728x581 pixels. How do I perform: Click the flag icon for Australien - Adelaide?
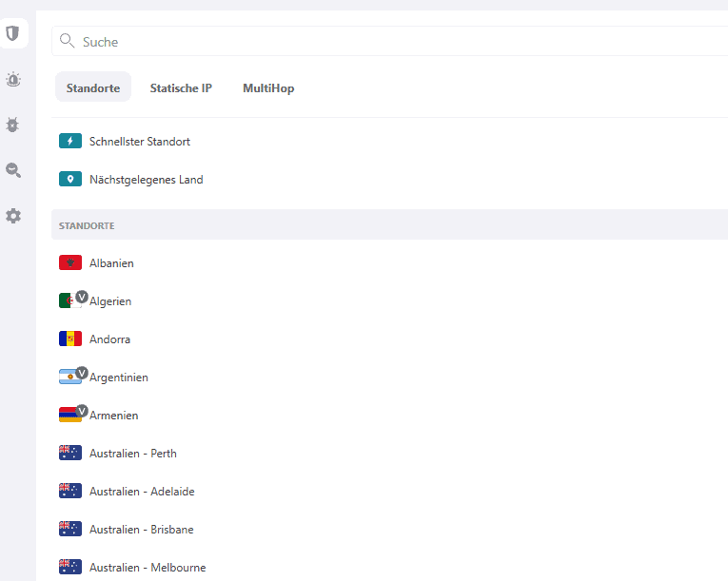[x=70, y=491]
